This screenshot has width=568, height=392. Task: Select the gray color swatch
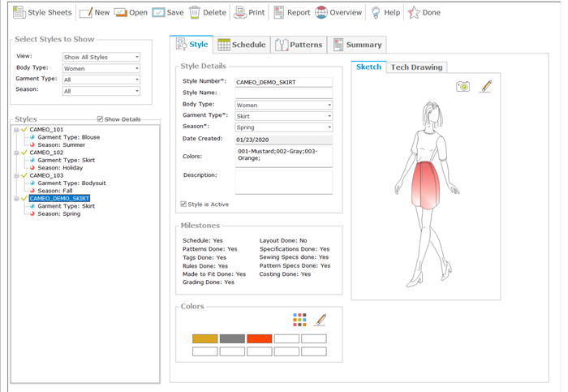(232, 338)
